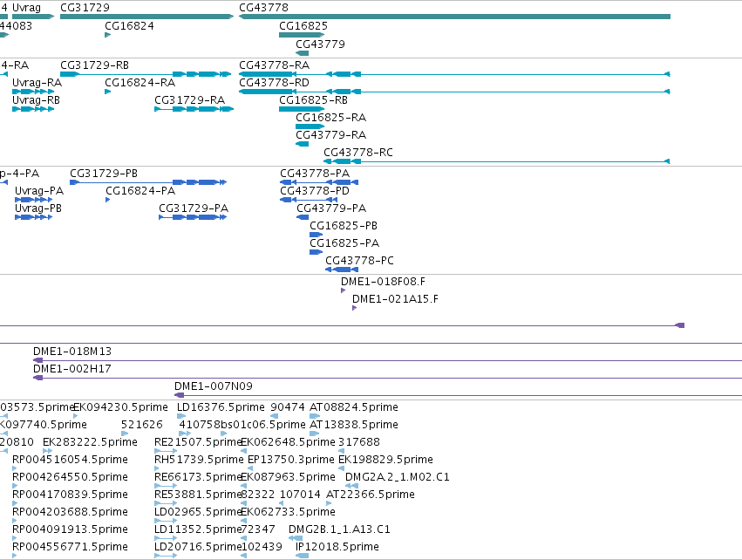Select EST EK283222.5prime
Screen dimensions: 742x560
click(x=47, y=451)
